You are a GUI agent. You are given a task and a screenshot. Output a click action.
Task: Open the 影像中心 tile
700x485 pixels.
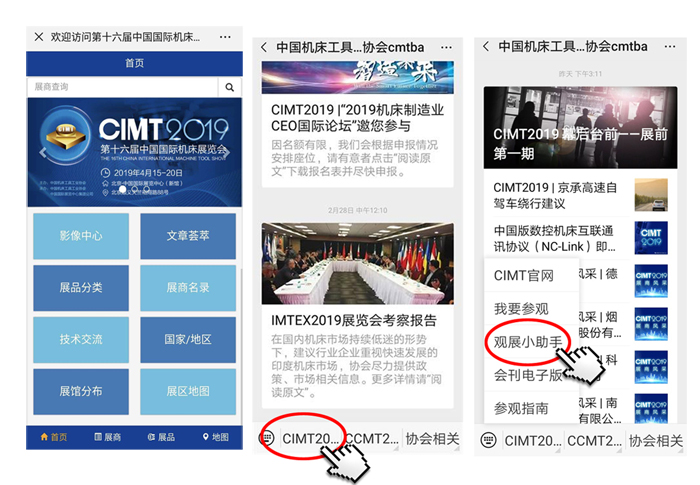click(80, 236)
